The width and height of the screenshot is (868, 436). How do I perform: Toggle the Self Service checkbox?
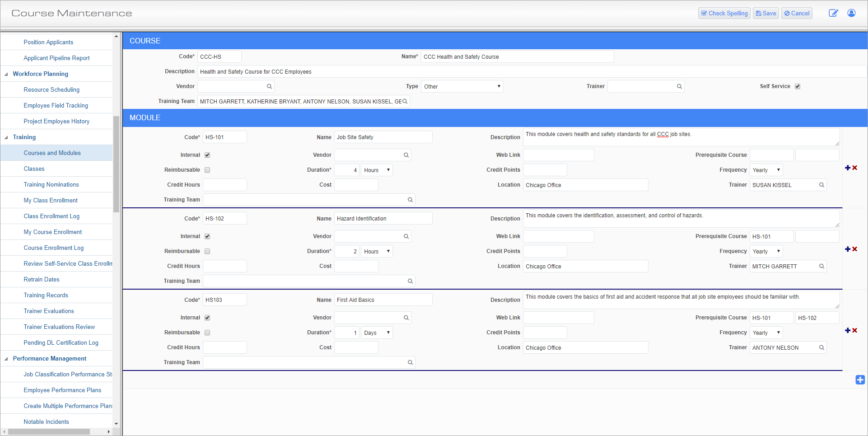coord(798,86)
